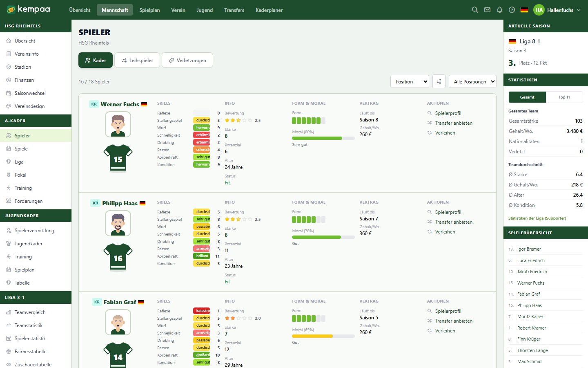
Task: Open the Alle Positionen filter dropdown
Action: click(472, 81)
